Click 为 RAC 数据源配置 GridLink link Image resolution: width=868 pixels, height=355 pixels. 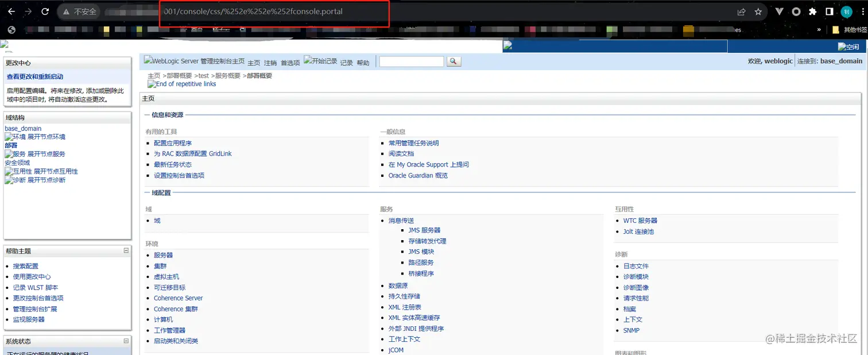tap(193, 154)
